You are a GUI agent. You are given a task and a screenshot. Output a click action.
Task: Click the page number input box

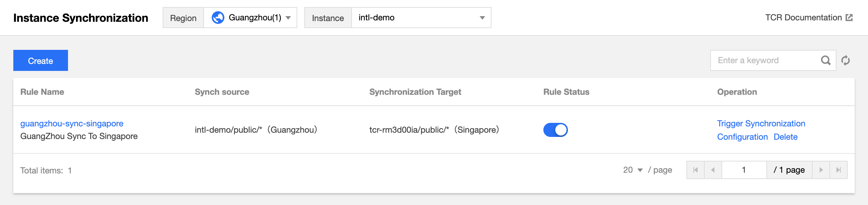click(744, 170)
